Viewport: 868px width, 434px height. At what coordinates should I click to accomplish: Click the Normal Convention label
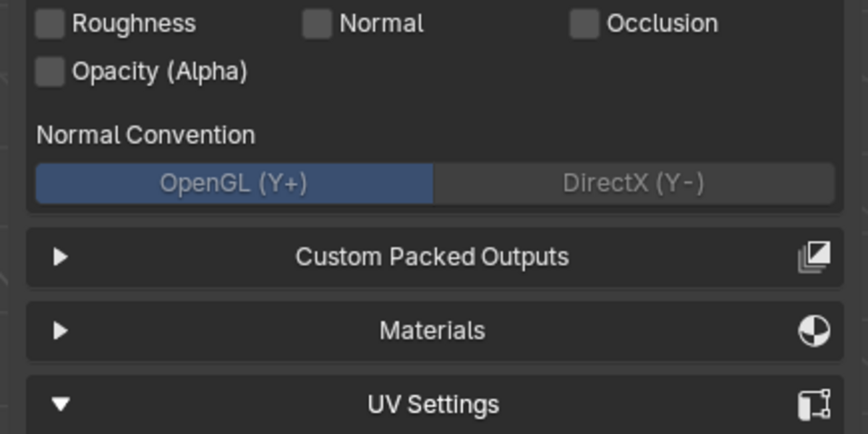pyautogui.click(x=145, y=135)
